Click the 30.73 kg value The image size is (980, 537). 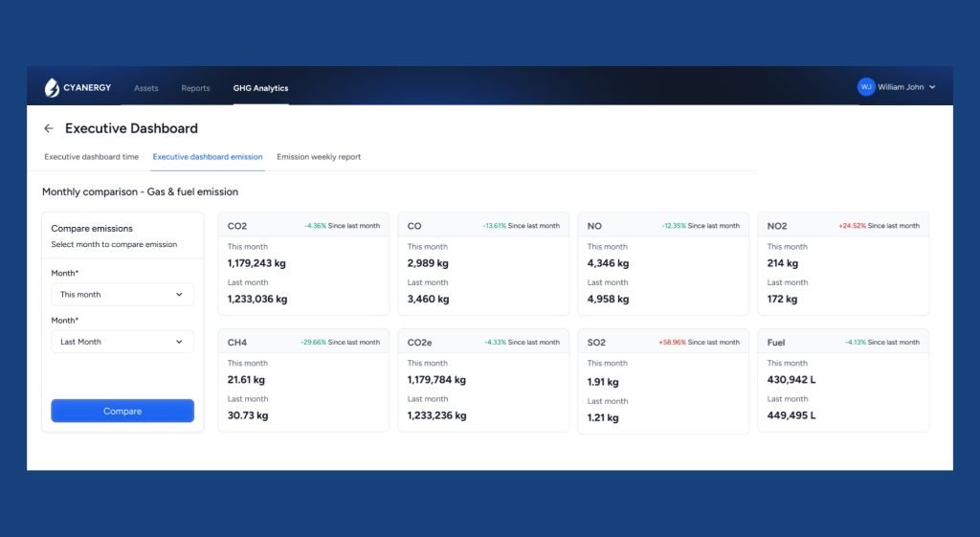[248, 415]
